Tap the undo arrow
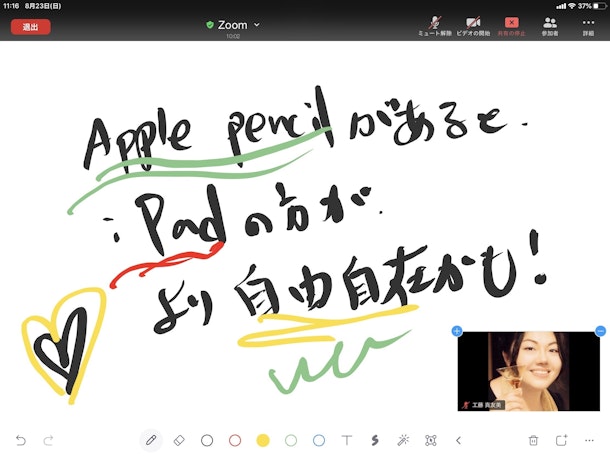 20,440
